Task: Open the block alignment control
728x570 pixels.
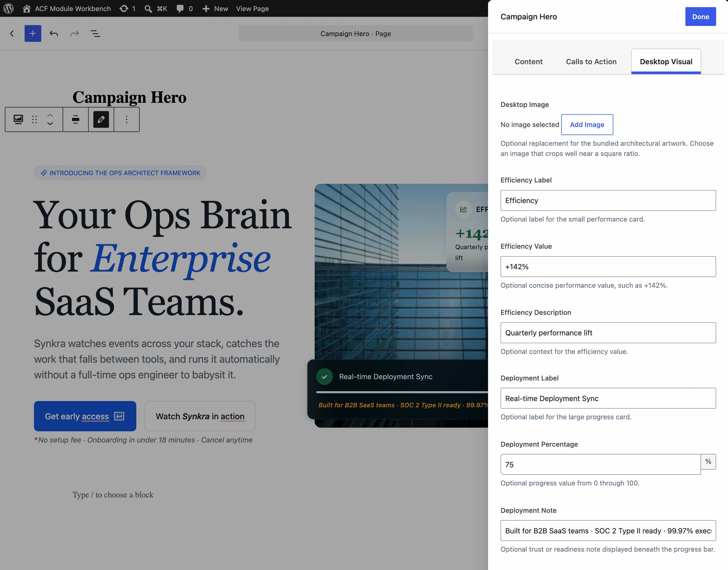Action: click(76, 119)
